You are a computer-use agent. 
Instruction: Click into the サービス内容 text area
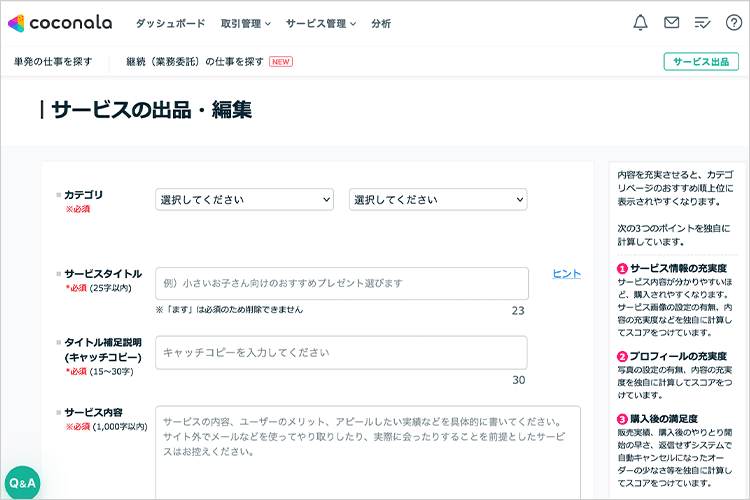(367, 450)
